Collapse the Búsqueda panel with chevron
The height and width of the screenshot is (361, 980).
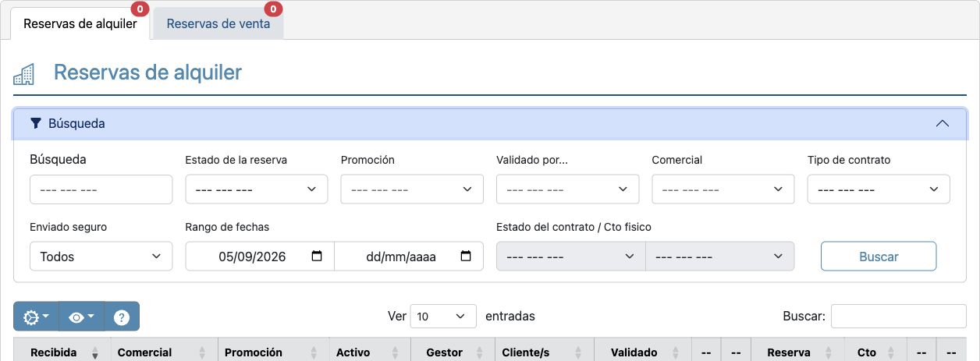(942, 123)
